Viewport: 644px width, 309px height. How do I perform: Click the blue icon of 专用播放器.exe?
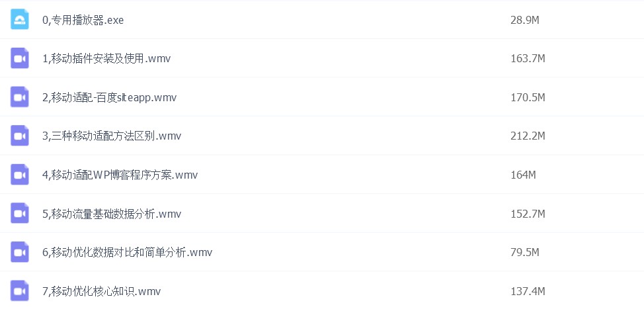pyautogui.click(x=20, y=20)
